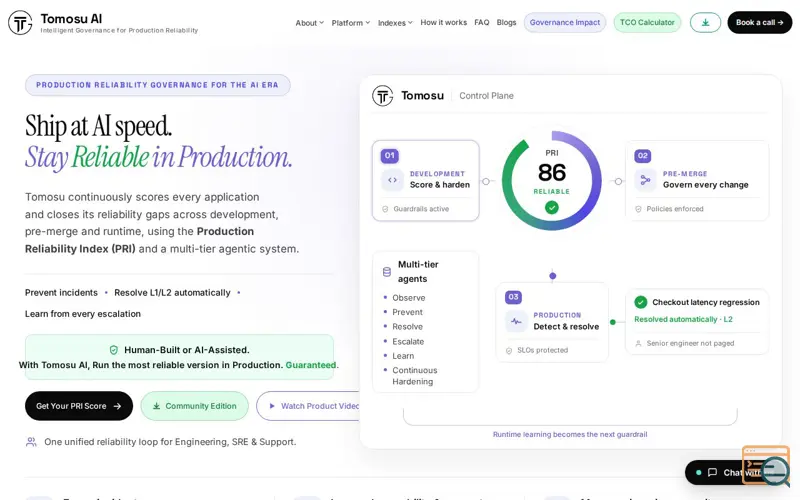
Task: Click the 03 step badge
Action: click(x=513, y=297)
